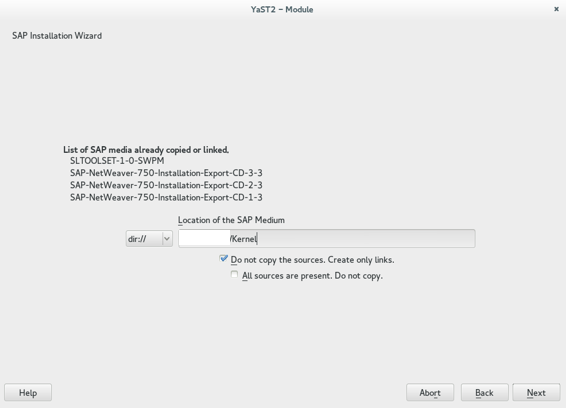
Task: Focus the Location of the SAP Medium field
Action: [327, 239]
